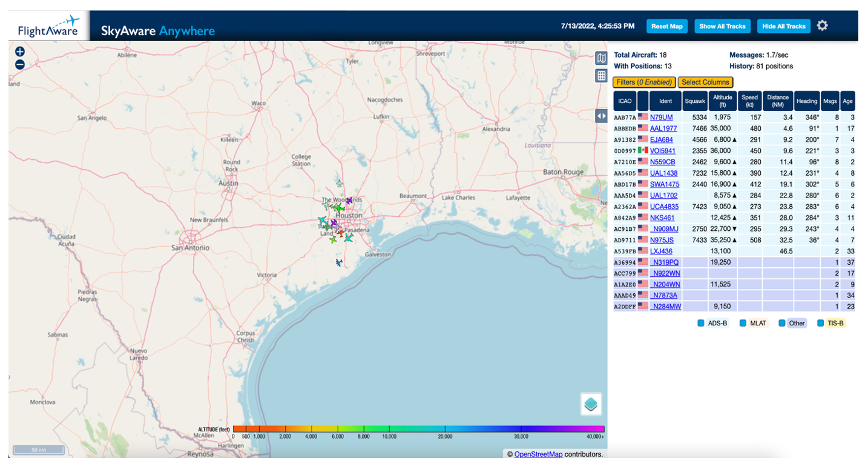Open the N559CB flight link
This screenshot has height=469, width=868.
(x=662, y=162)
